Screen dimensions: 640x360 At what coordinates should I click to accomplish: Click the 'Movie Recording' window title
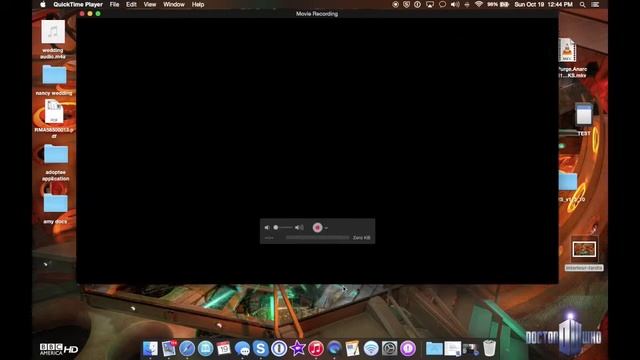[x=317, y=14]
